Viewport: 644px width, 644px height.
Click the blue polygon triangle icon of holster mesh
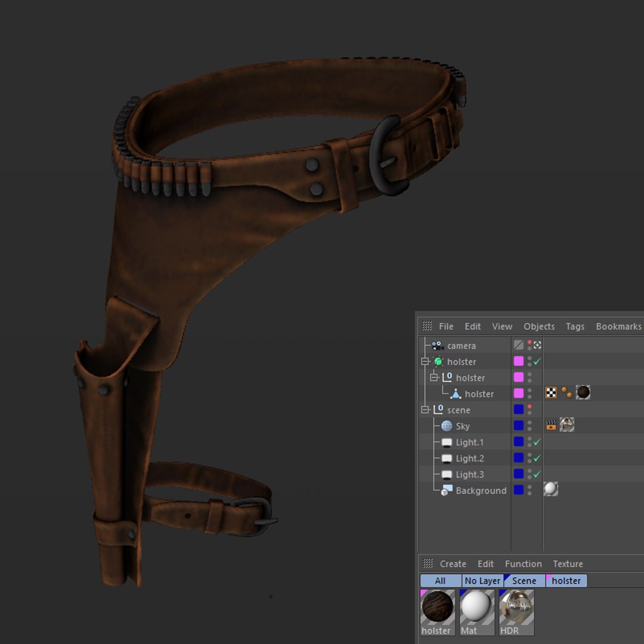456,394
